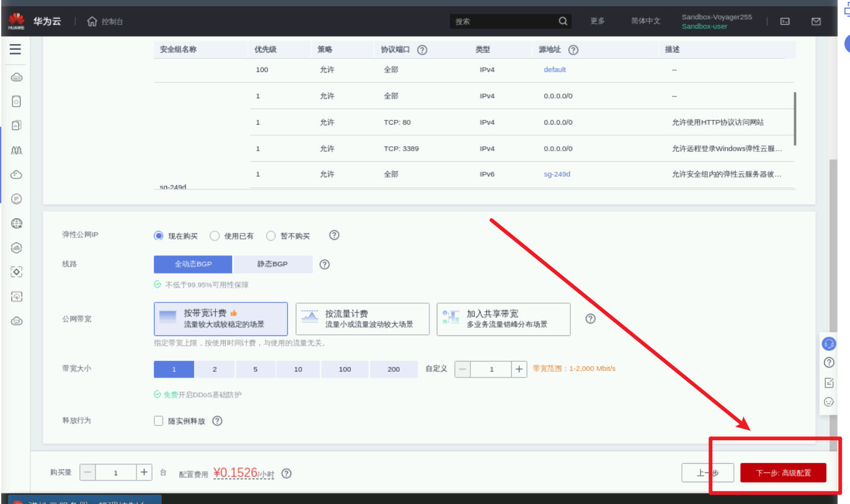Image resolution: width=850 pixels, height=504 pixels.
Task: Open the hamburger navigation menu
Action: click(16, 50)
